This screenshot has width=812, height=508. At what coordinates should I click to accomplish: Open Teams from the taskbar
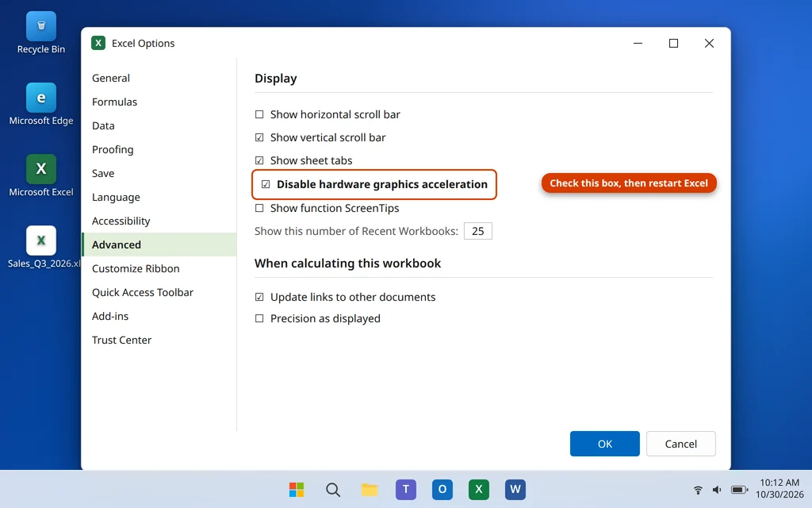click(406, 489)
